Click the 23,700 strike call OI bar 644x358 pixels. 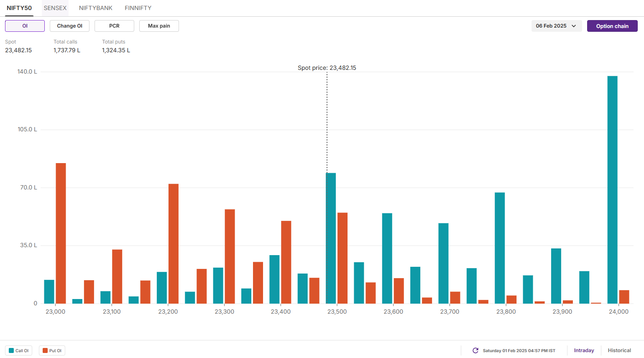tap(443, 263)
